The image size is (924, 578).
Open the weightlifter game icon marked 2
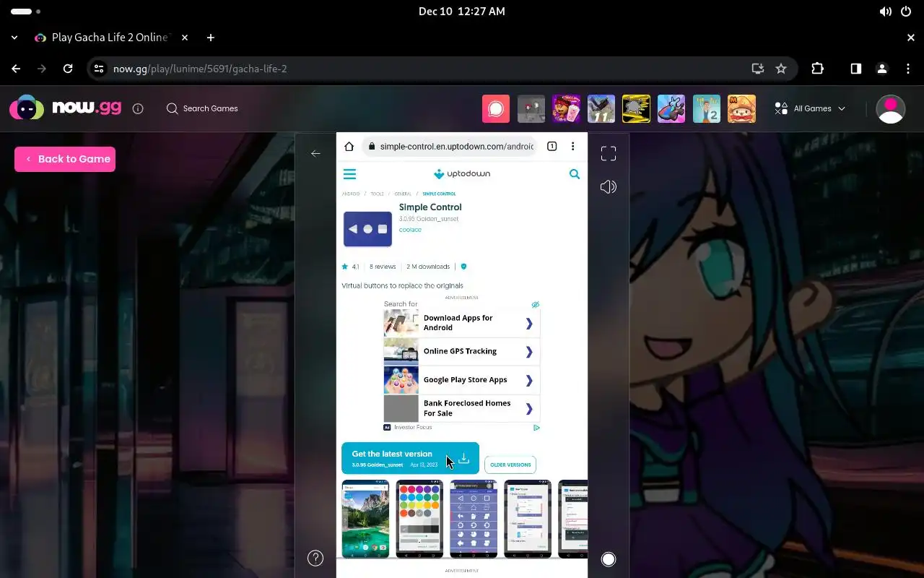coord(707,109)
